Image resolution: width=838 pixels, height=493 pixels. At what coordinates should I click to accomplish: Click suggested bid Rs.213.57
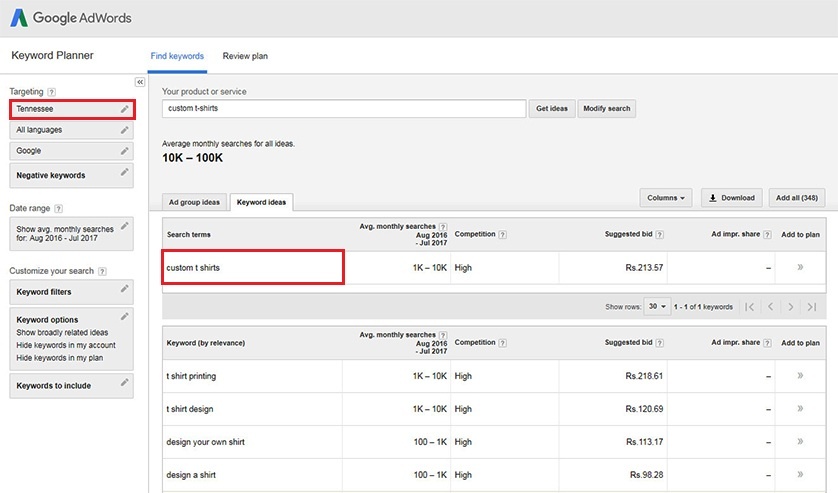[x=644, y=268]
